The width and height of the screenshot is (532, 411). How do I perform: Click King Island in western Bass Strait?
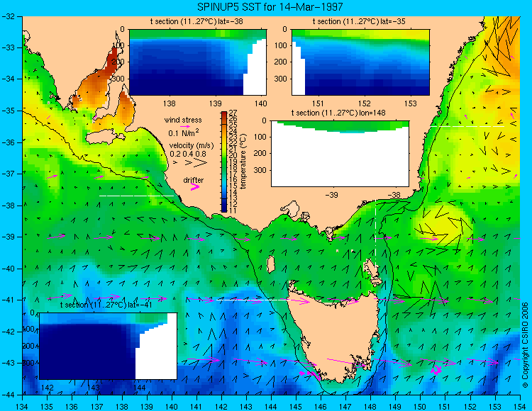point(270,264)
